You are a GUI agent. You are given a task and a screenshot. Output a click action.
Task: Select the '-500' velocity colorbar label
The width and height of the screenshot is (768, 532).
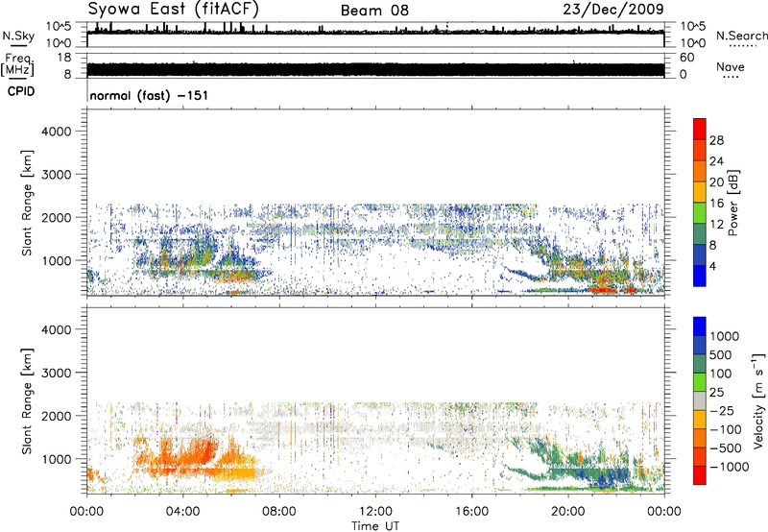(726, 447)
